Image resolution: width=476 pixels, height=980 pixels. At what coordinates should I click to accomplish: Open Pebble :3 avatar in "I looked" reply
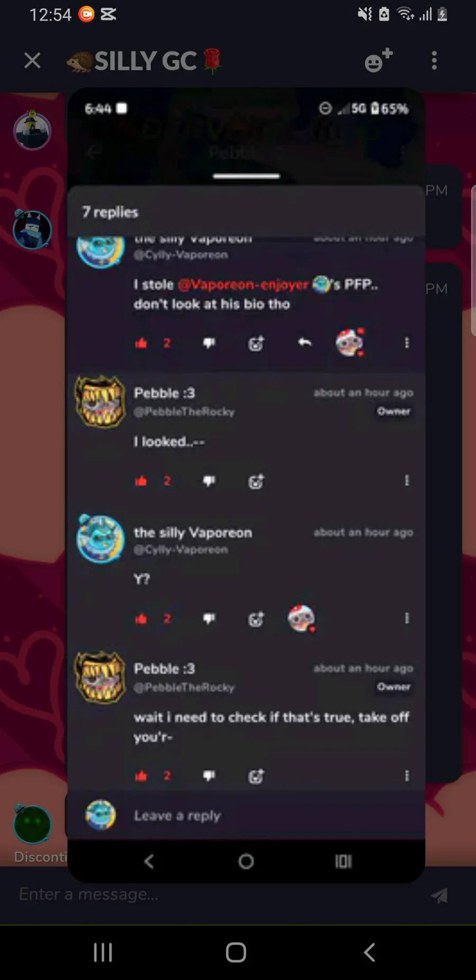click(100, 402)
